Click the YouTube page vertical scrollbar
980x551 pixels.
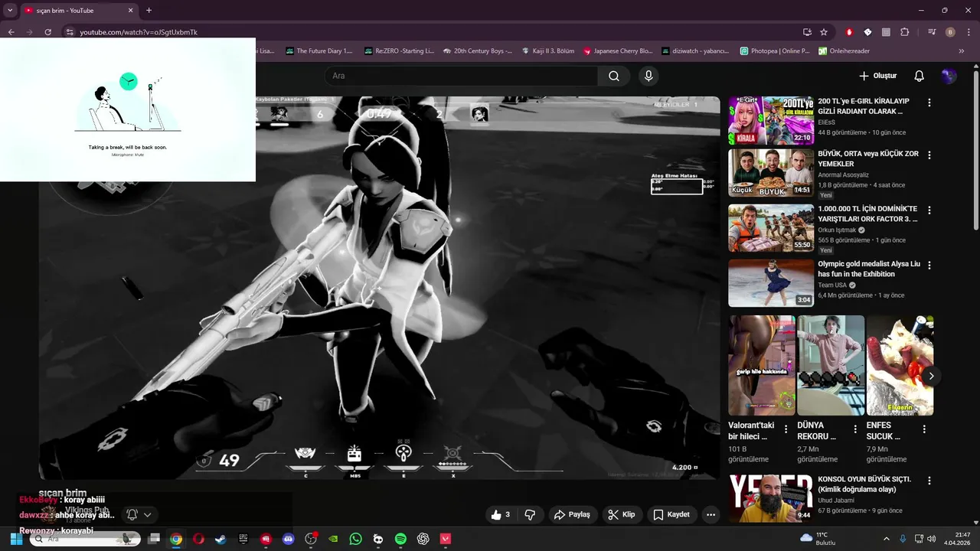tap(975, 149)
